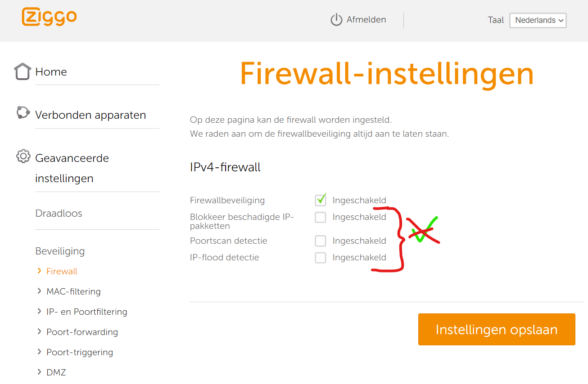Enable Poortscan detectie checkbox

coord(321,241)
